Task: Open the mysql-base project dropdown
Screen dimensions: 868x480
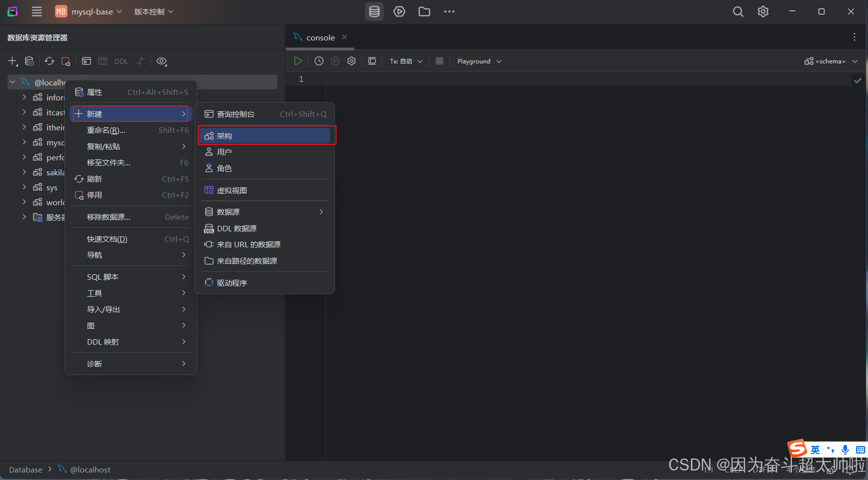Action: point(88,11)
